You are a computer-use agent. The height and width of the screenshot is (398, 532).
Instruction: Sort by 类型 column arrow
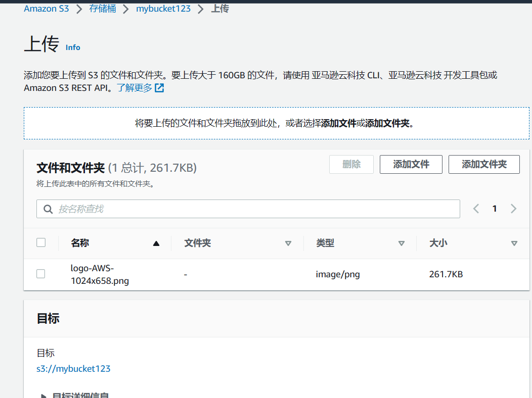(402, 243)
